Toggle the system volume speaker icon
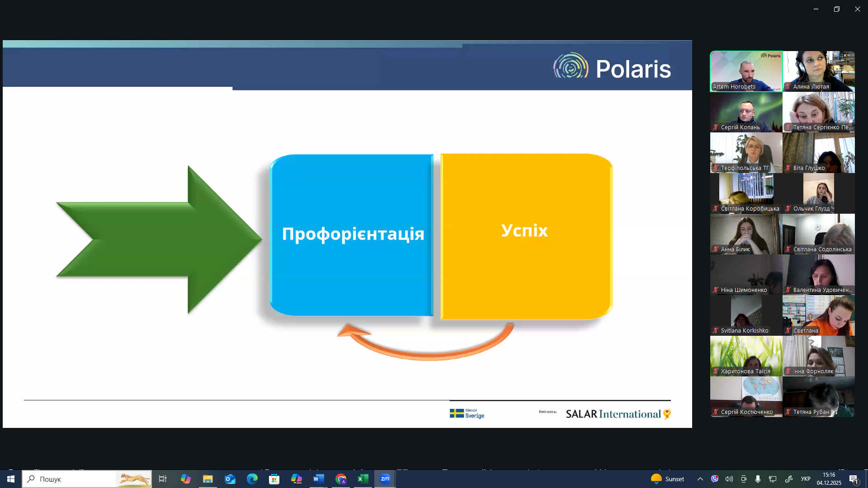Viewport: 868px width, 488px height. [729, 479]
